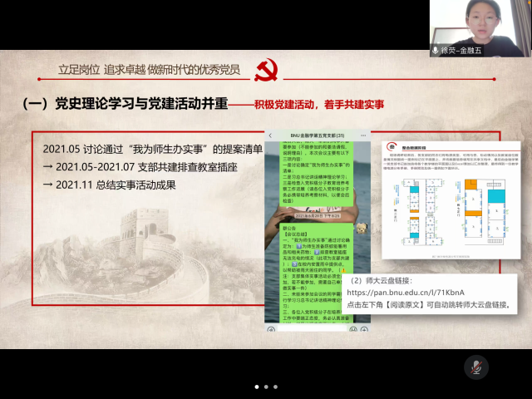Select the first page indicator dot
The height and width of the screenshot is (399, 532).
255,387
